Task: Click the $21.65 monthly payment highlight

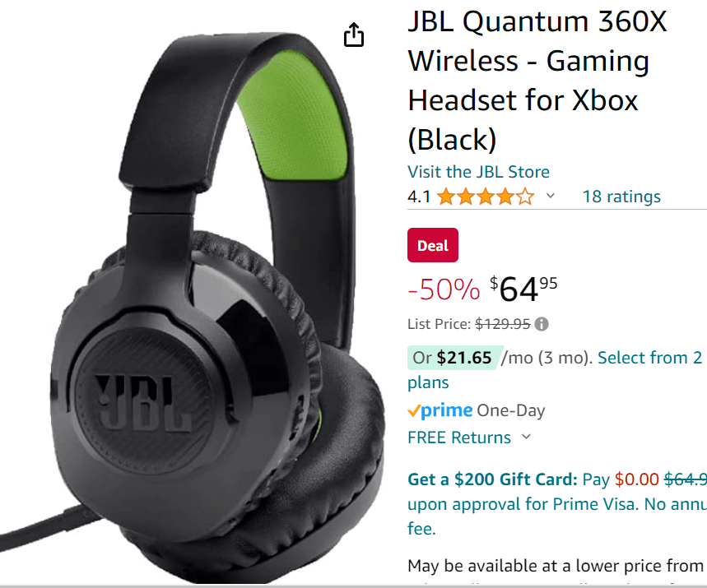Action: point(454,358)
